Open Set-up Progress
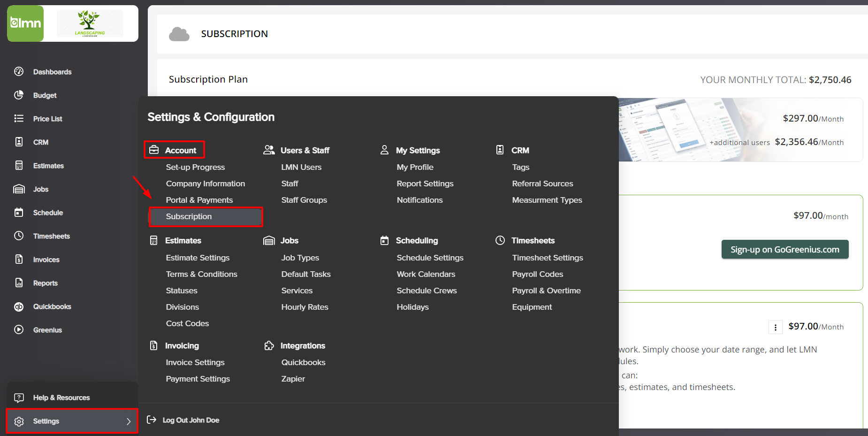This screenshot has width=868, height=436. 195,167
